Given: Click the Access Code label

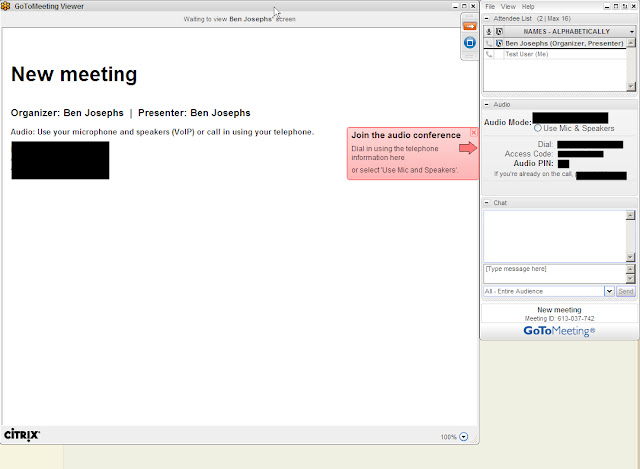Looking at the screenshot, I should 529,154.
